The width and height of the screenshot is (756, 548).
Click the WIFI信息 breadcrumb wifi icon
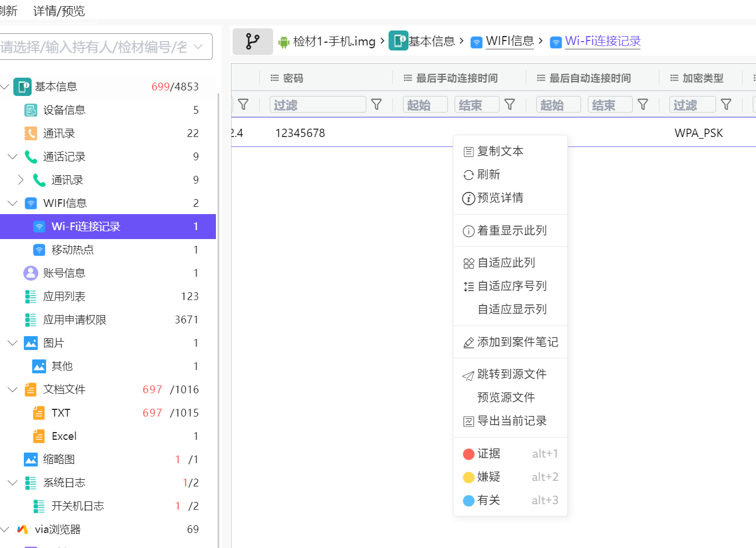tap(476, 42)
